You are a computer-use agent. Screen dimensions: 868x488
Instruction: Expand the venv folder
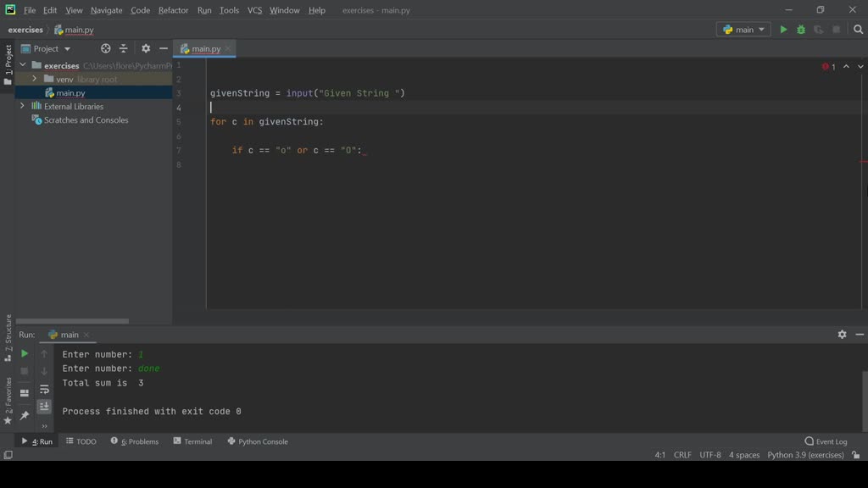click(34, 79)
